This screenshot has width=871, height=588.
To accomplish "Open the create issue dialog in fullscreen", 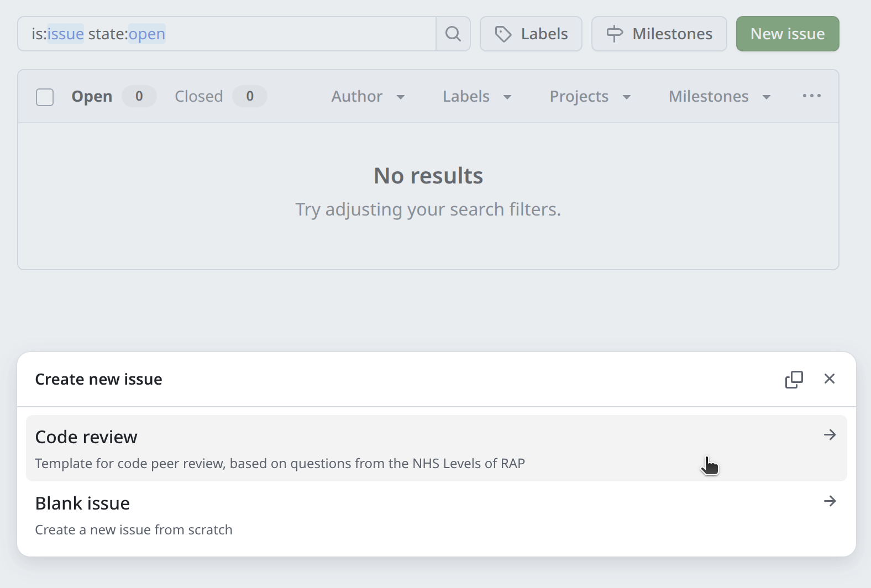I will (794, 379).
